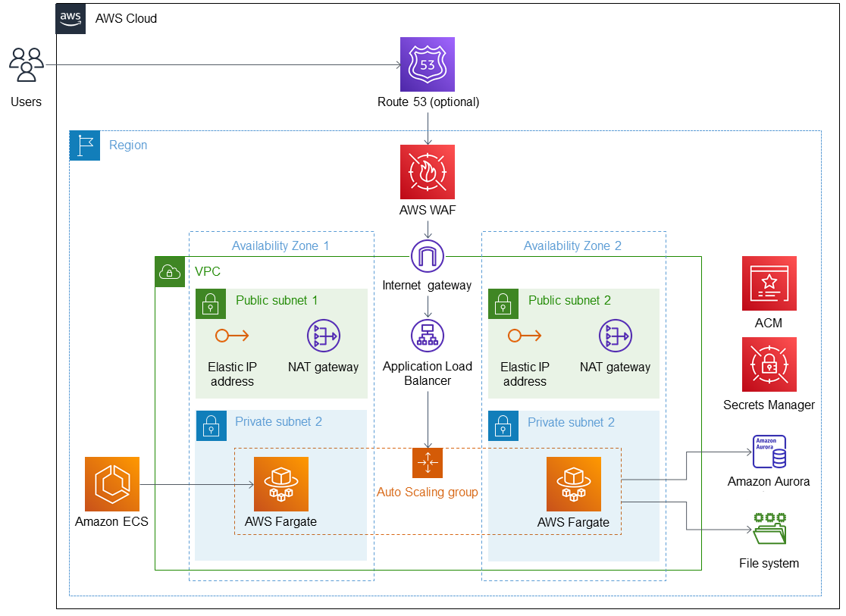Select the "Availability Zone 1" heading

tap(280, 246)
